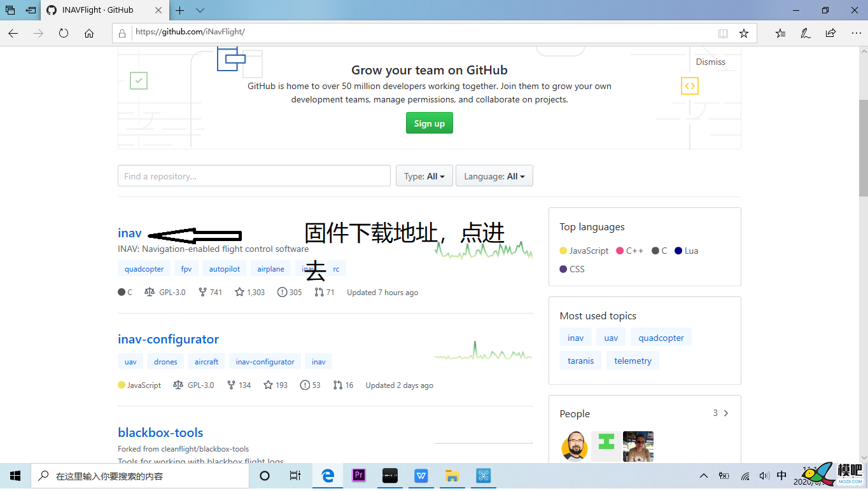
Task: Add this page to favorites
Action: (744, 33)
